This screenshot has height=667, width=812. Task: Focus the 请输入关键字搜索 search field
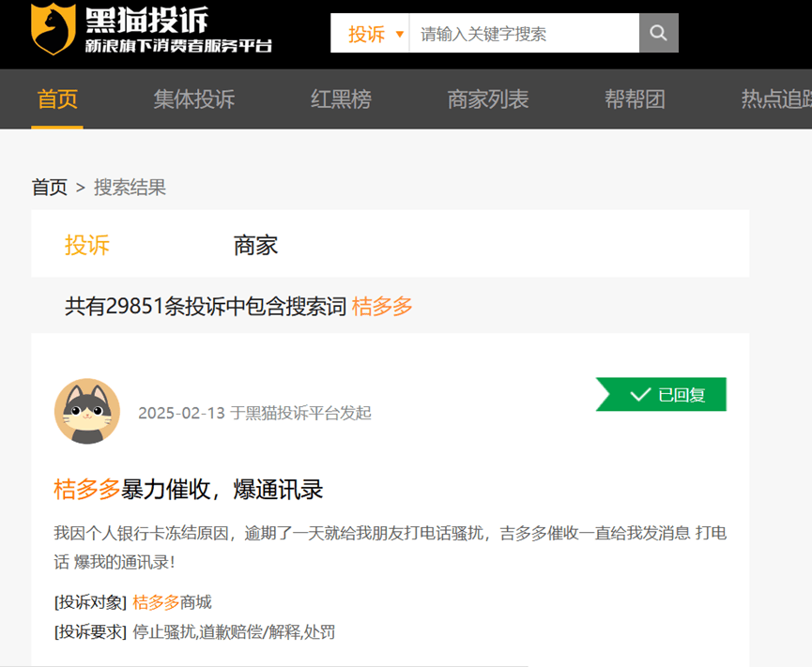coord(524,33)
